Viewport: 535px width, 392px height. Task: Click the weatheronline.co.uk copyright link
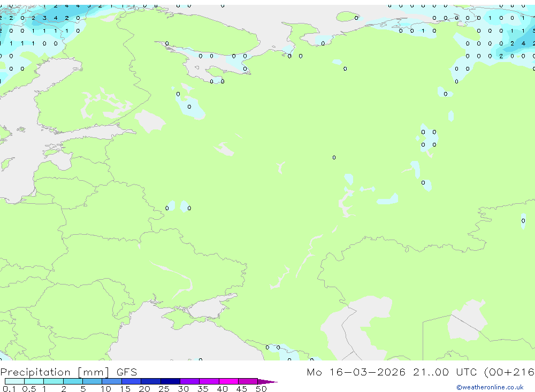(490, 387)
